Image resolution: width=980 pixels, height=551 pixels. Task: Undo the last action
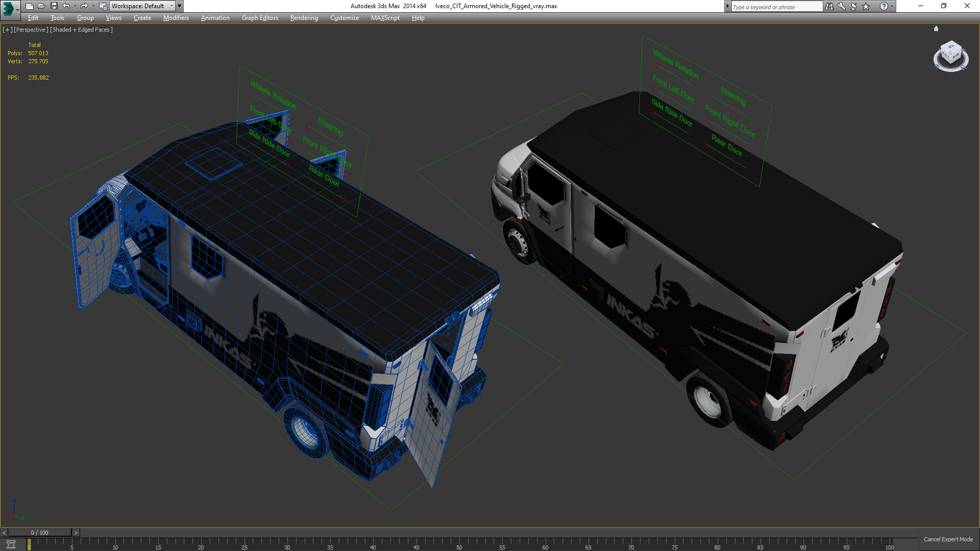pyautogui.click(x=66, y=6)
